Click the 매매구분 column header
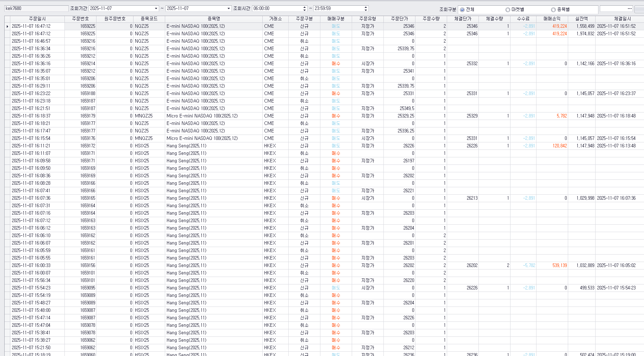 pos(336,19)
